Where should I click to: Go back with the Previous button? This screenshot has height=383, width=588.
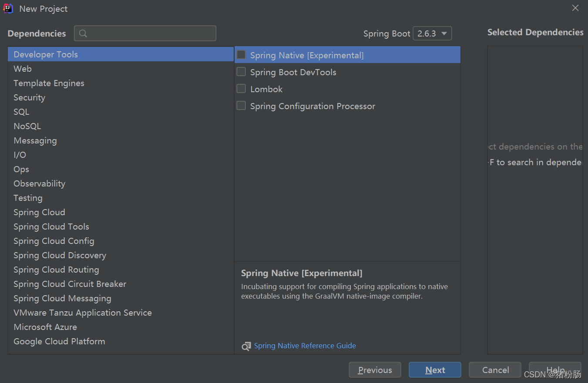375,370
